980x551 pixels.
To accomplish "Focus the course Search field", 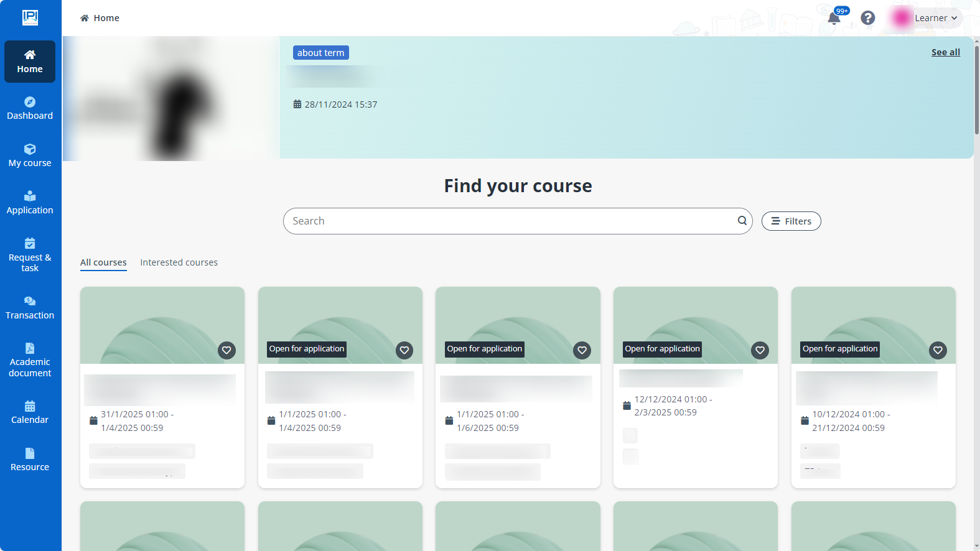I will (518, 221).
